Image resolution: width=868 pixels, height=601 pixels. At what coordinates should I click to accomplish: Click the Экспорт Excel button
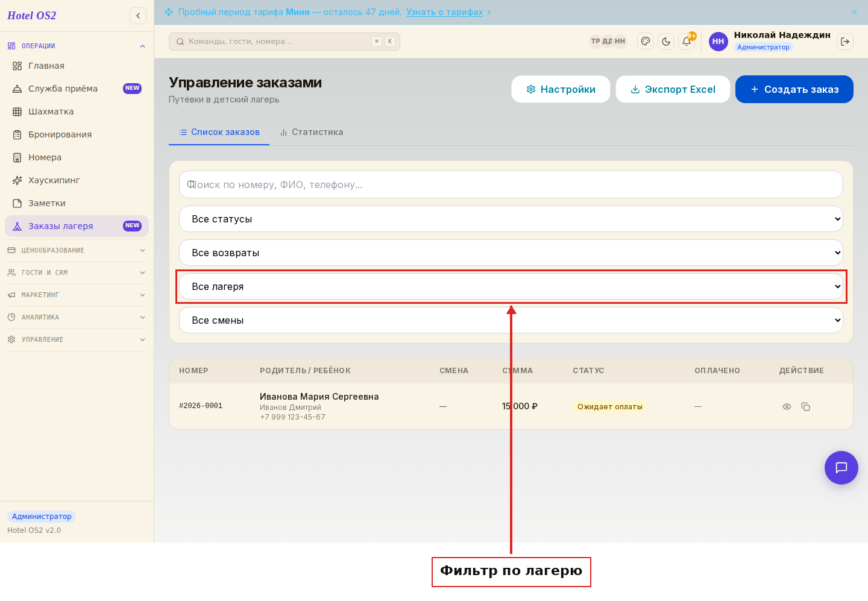coord(673,89)
